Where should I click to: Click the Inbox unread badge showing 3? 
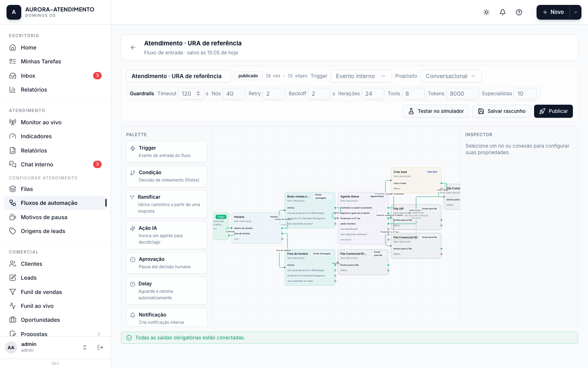click(97, 76)
